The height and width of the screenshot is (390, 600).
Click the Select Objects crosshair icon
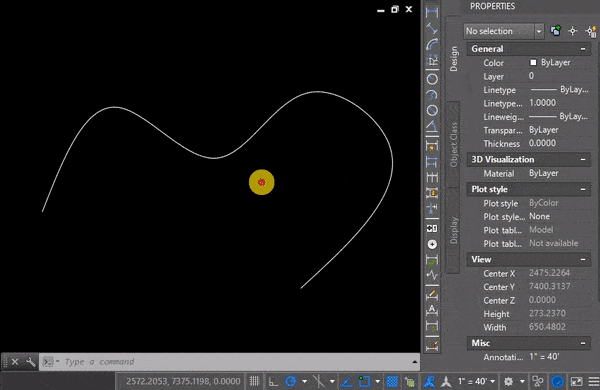(x=573, y=31)
